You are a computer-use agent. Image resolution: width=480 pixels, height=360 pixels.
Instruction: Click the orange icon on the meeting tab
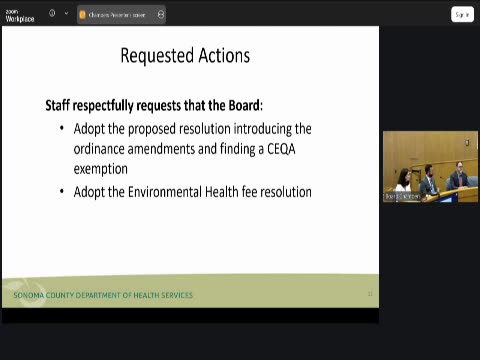click(82, 15)
